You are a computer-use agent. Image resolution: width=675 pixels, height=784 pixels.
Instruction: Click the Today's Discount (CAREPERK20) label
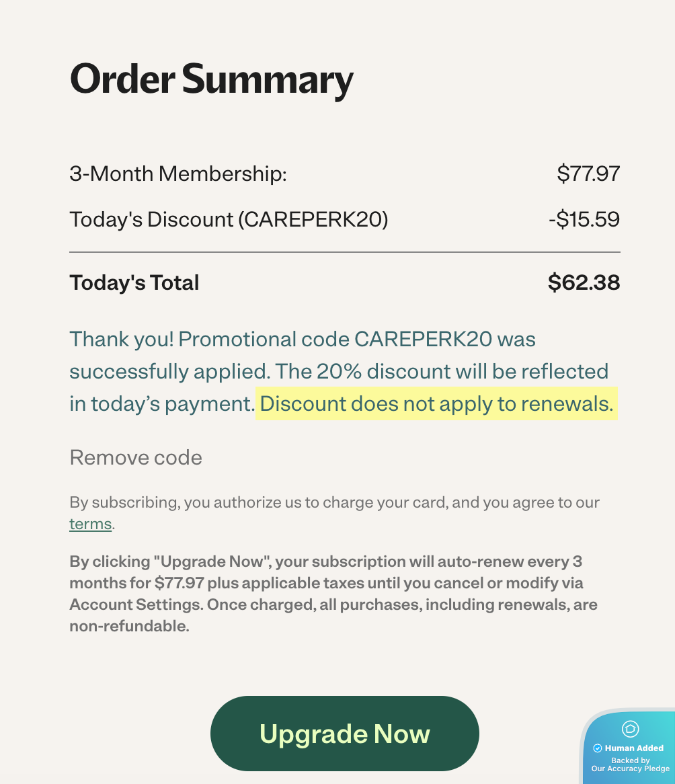click(229, 220)
